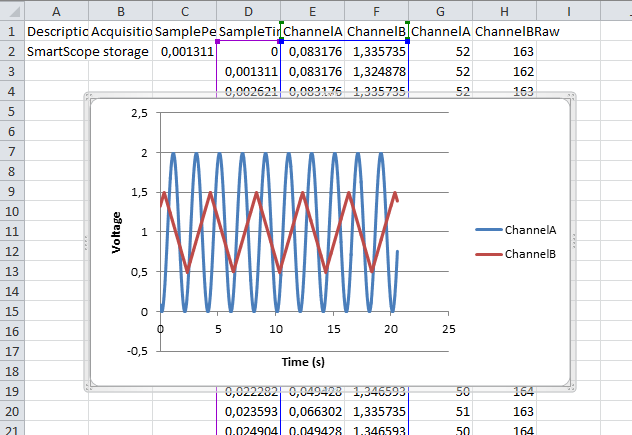Click column A header

[x=55, y=10]
